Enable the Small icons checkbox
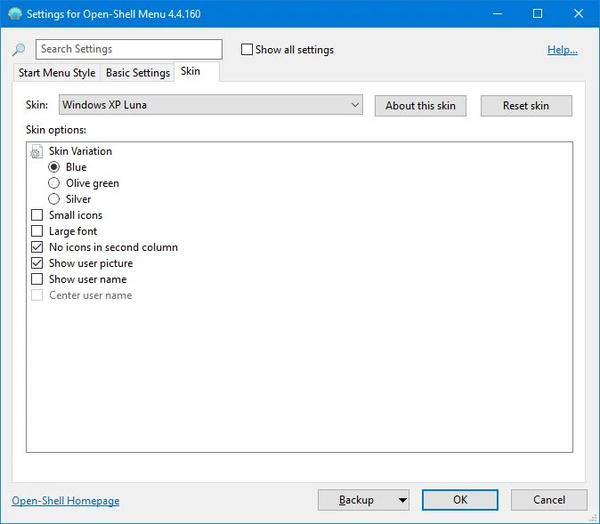Image resolution: width=600 pixels, height=524 pixels. click(x=37, y=215)
